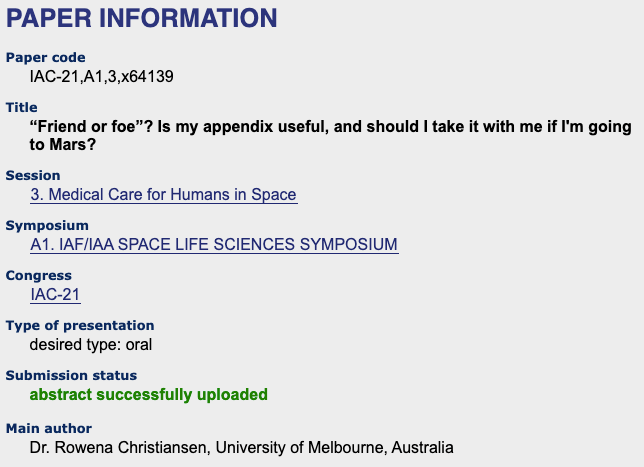This screenshot has width=644, height=467.
Task: Click the PAPER INFORMATION heading
Action: tap(142, 20)
